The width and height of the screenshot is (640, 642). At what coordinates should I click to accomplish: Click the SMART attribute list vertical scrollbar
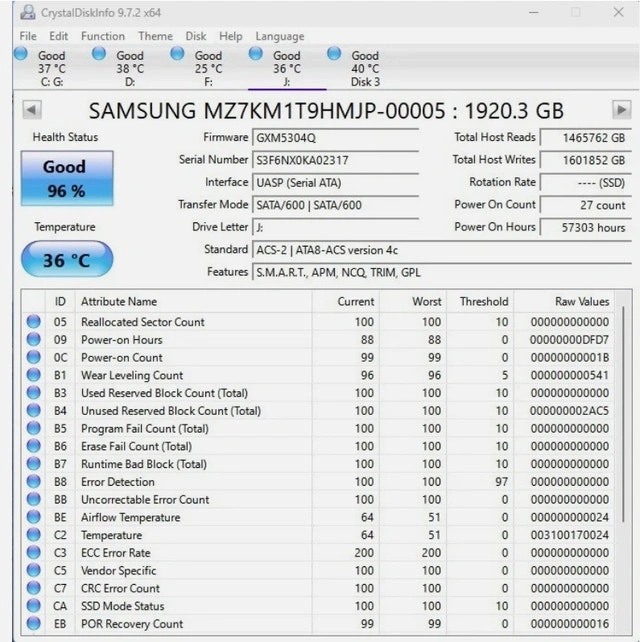(x=624, y=460)
